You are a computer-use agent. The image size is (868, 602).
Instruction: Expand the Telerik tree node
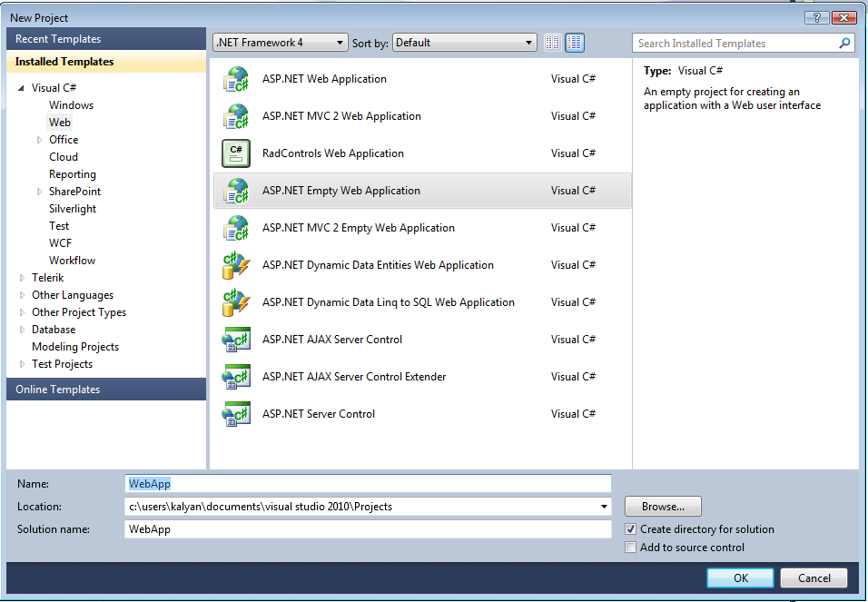coord(22,278)
